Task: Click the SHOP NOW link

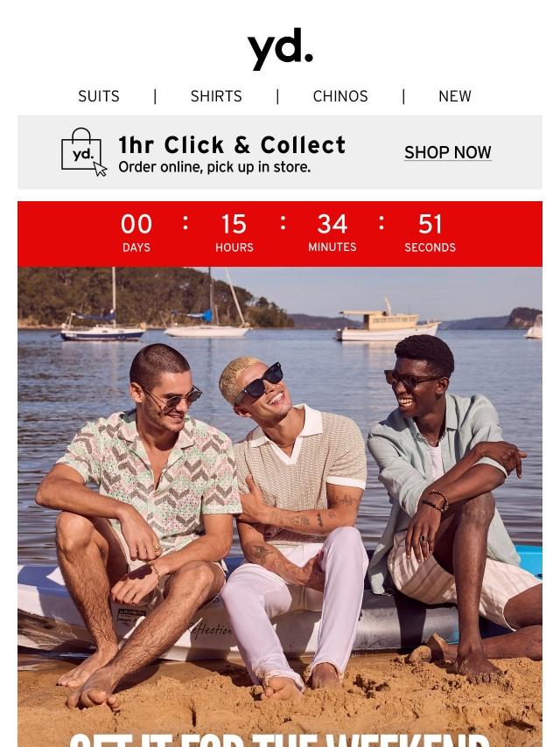Action: [447, 152]
